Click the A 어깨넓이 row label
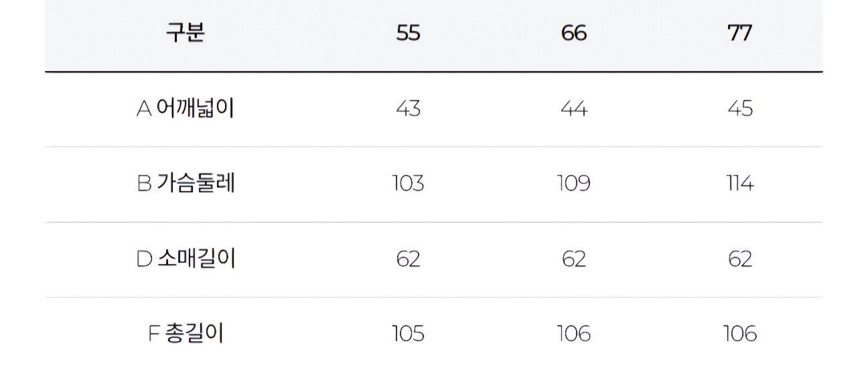The height and width of the screenshot is (370, 868). 185,109
